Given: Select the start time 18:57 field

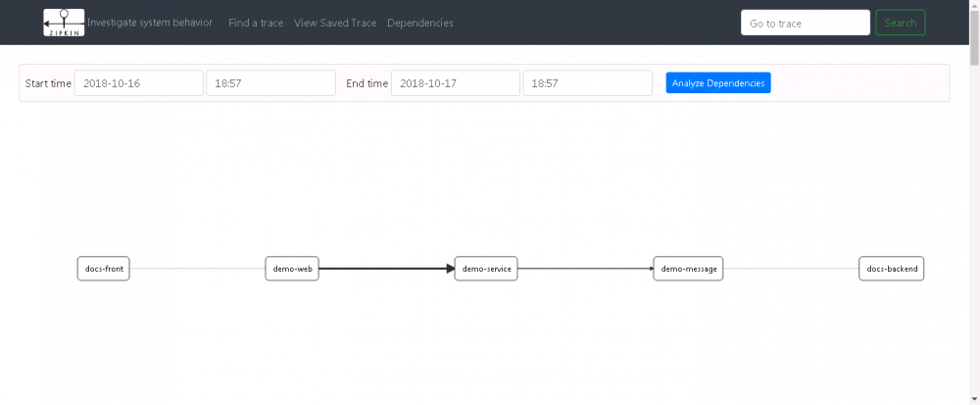Looking at the screenshot, I should 270,83.
